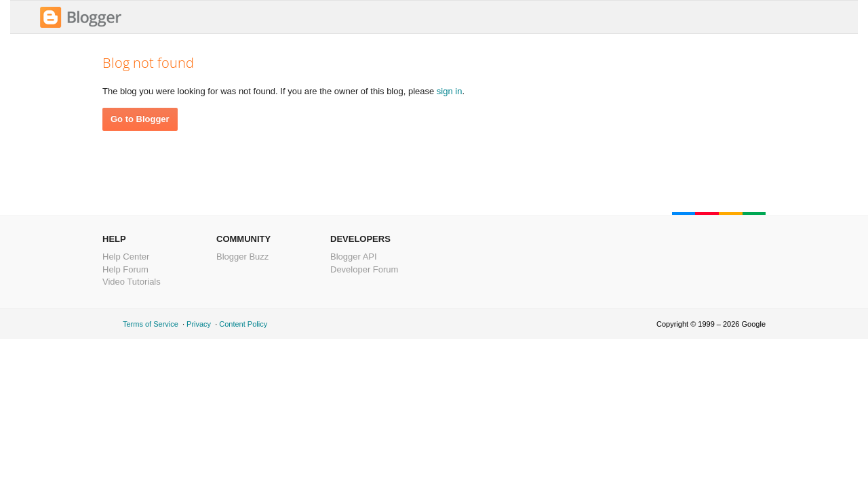The height and width of the screenshot is (488, 868).
Task: Click the blue segment of color bar
Action: [x=684, y=213]
